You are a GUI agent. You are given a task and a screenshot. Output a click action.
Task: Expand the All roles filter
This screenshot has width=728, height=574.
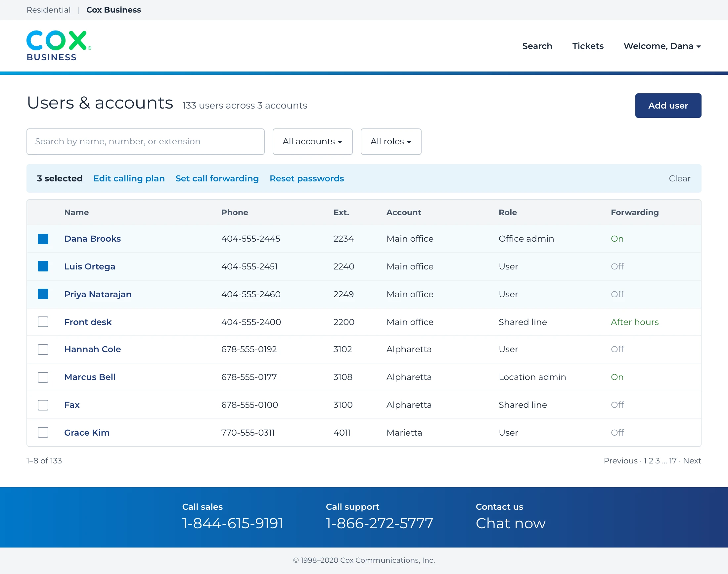point(391,141)
